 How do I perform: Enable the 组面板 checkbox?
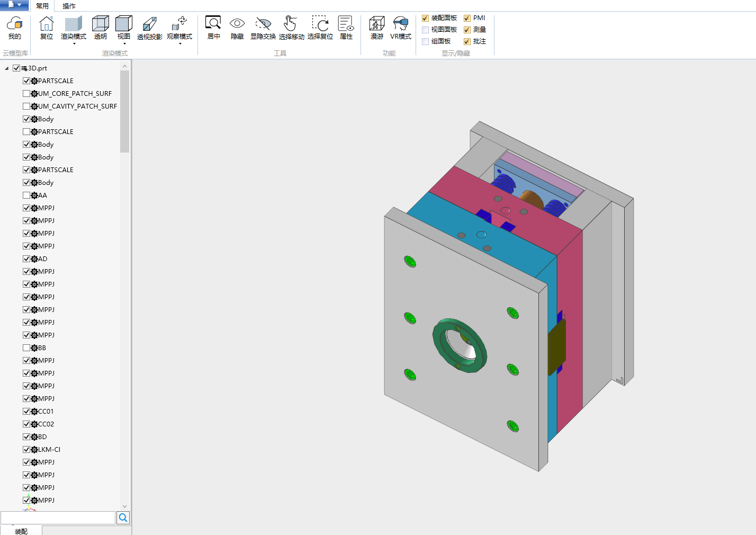(425, 41)
